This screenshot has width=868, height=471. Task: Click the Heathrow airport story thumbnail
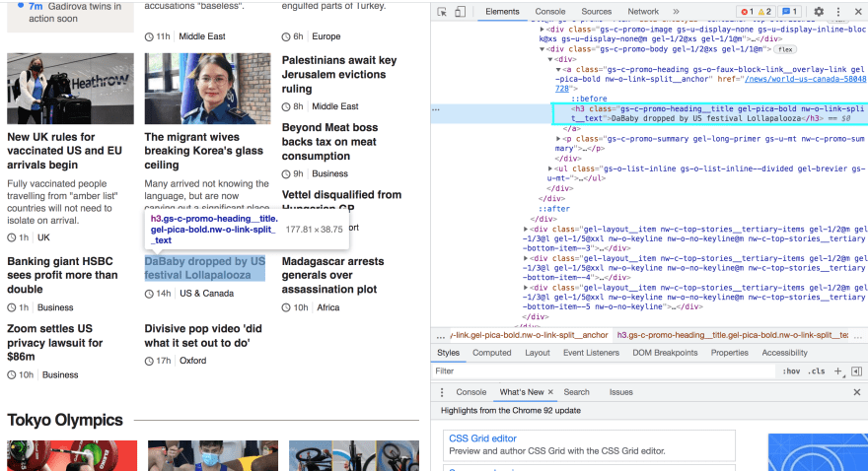(70, 89)
